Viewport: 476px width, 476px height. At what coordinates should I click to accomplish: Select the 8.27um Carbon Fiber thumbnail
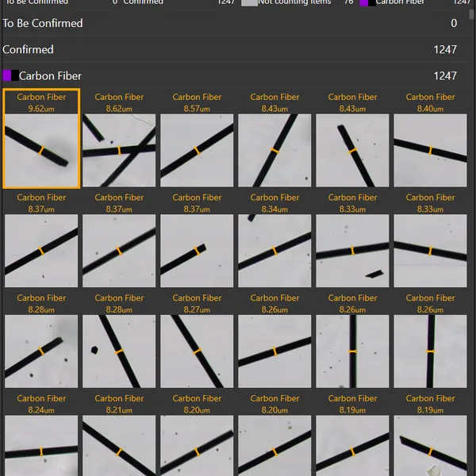coord(197,340)
